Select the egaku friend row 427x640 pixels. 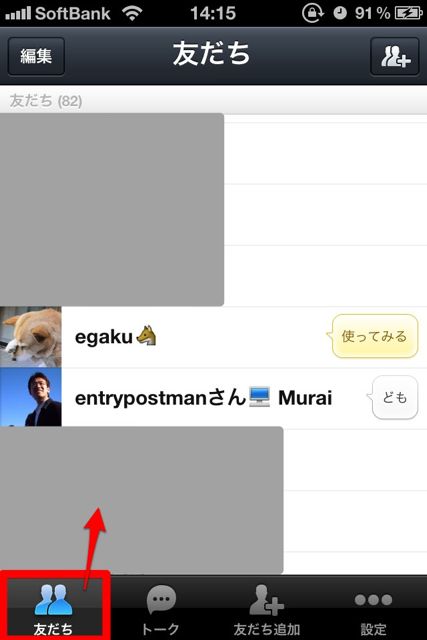tap(214, 337)
